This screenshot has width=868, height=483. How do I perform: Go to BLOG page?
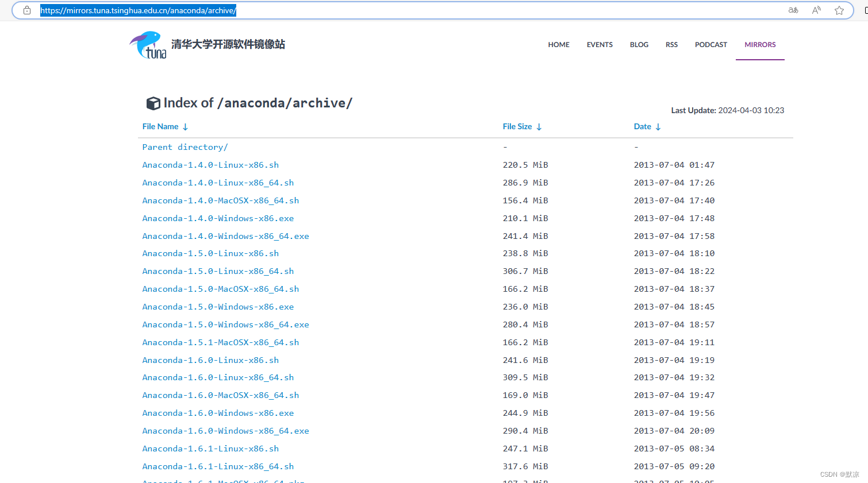coord(639,45)
